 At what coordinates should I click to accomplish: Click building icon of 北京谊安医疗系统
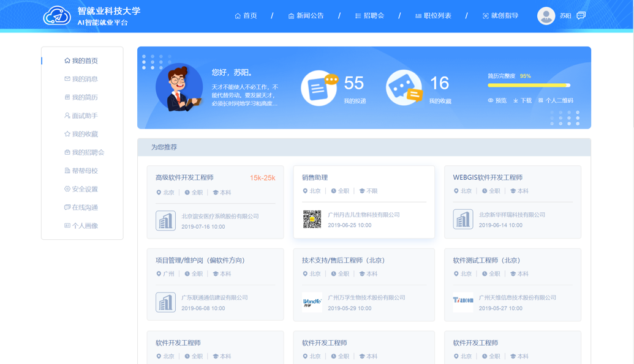165,221
